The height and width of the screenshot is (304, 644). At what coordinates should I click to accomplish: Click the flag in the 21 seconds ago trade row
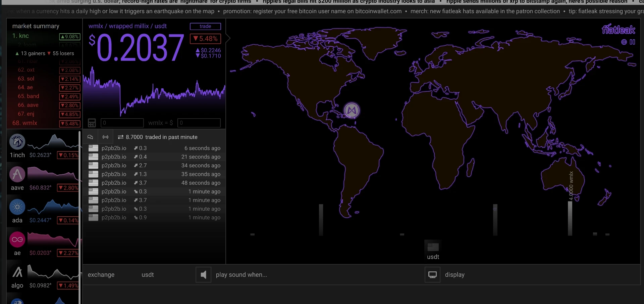tap(93, 157)
